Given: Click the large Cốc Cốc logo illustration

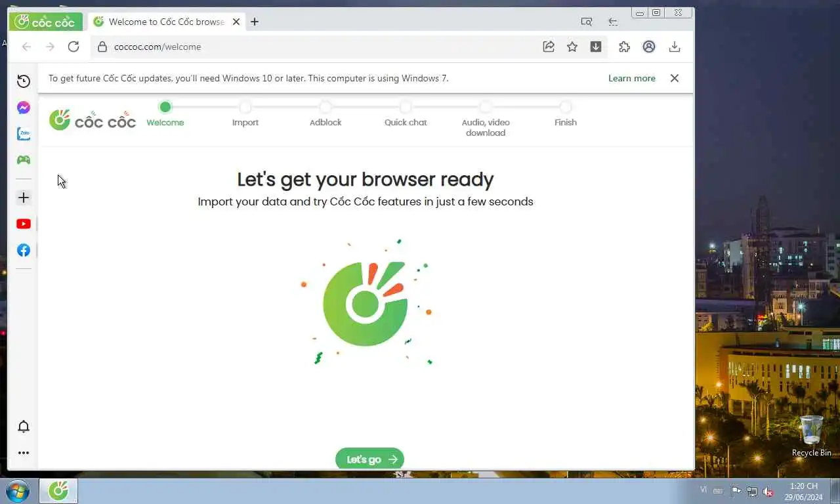Looking at the screenshot, I should (x=366, y=303).
